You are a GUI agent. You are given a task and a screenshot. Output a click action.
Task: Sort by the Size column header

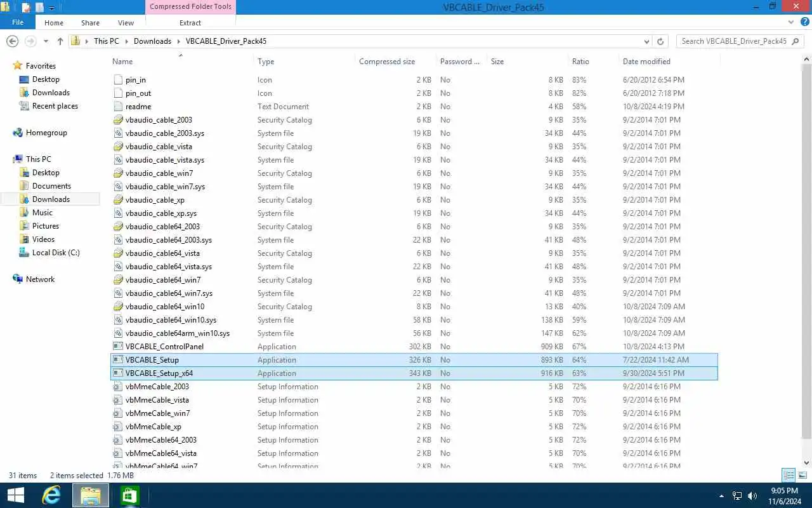497,62
